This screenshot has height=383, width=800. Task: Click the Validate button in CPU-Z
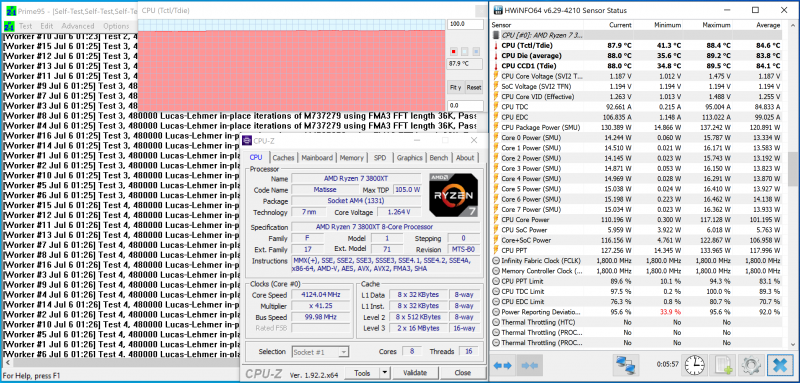click(415, 373)
